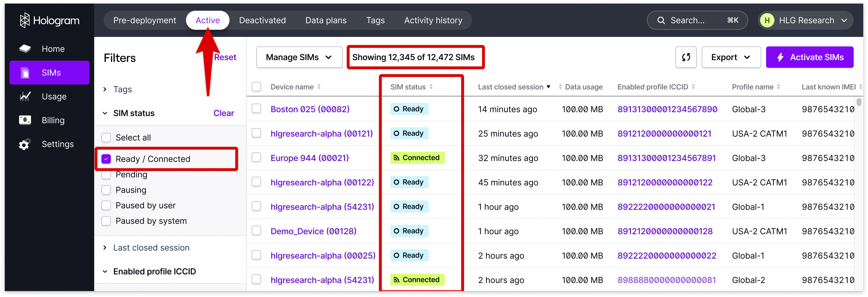
Task: Open device hlgresearch-alpha (00025)
Action: 323,256
